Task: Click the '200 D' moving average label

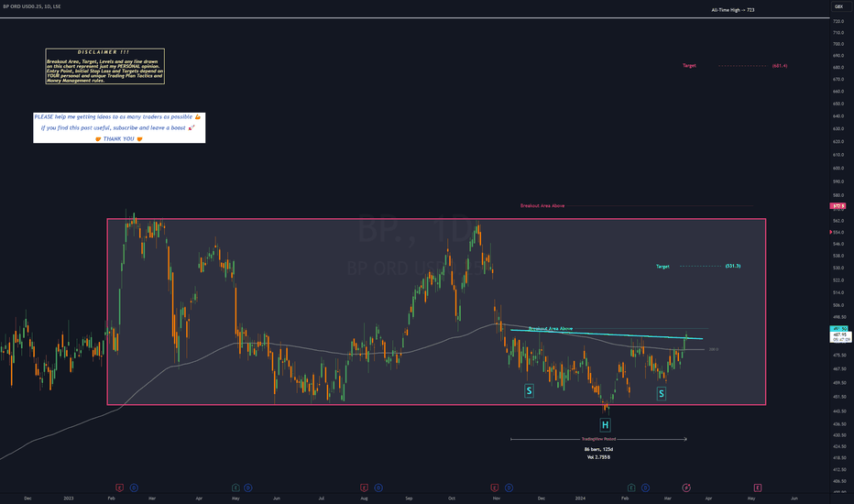Action: click(714, 349)
